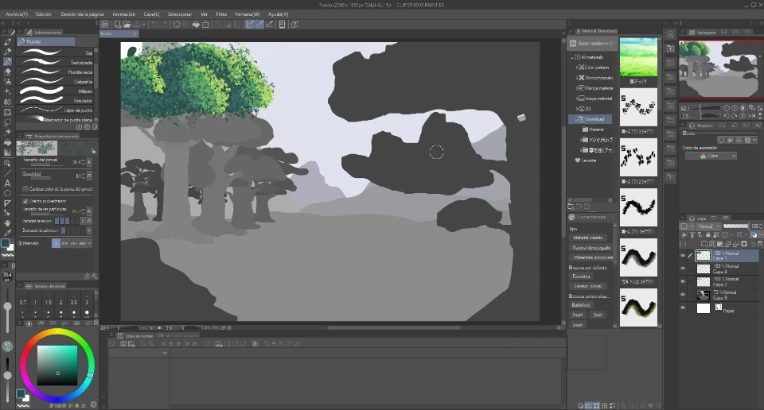764x410 pixels.
Task: Select the Ruler tool
Action: [7, 203]
